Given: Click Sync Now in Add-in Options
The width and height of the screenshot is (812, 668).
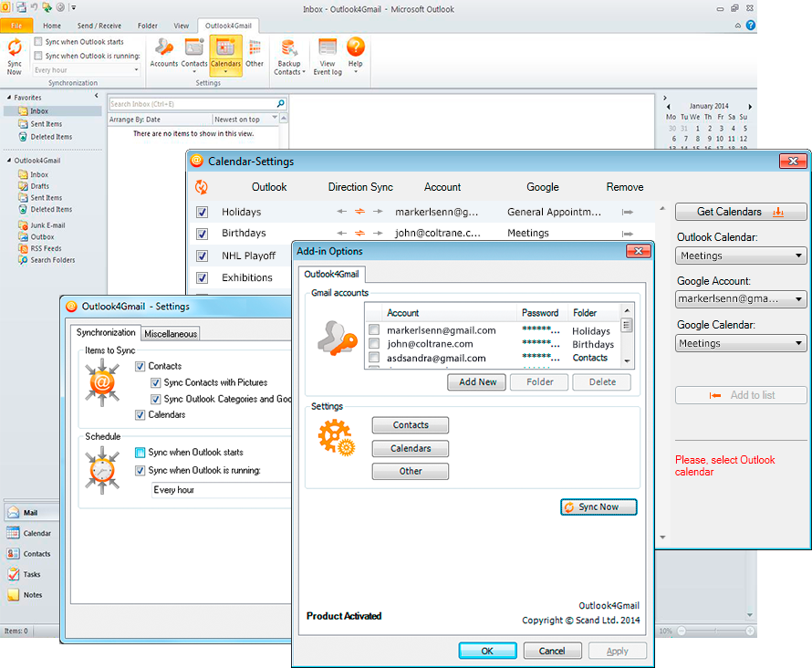Looking at the screenshot, I should [599, 507].
